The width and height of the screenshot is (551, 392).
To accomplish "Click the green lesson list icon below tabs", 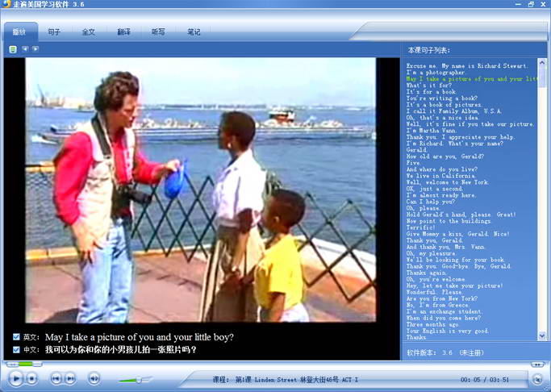I will click(x=13, y=49).
